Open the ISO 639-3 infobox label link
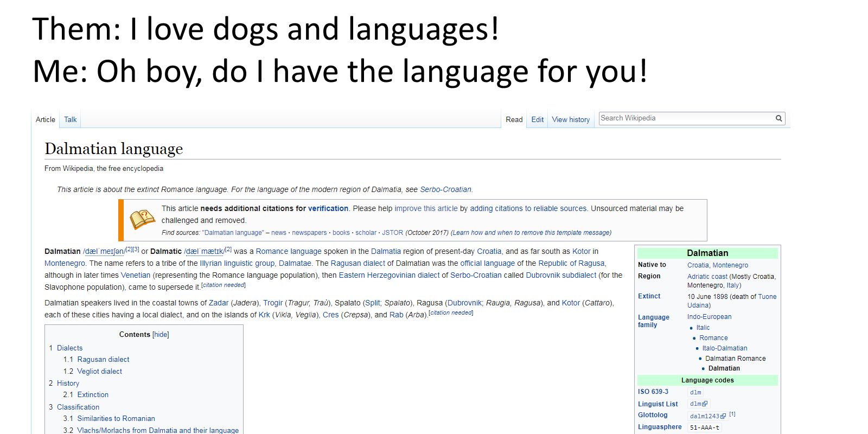This screenshot has width=868, height=434. [x=653, y=392]
